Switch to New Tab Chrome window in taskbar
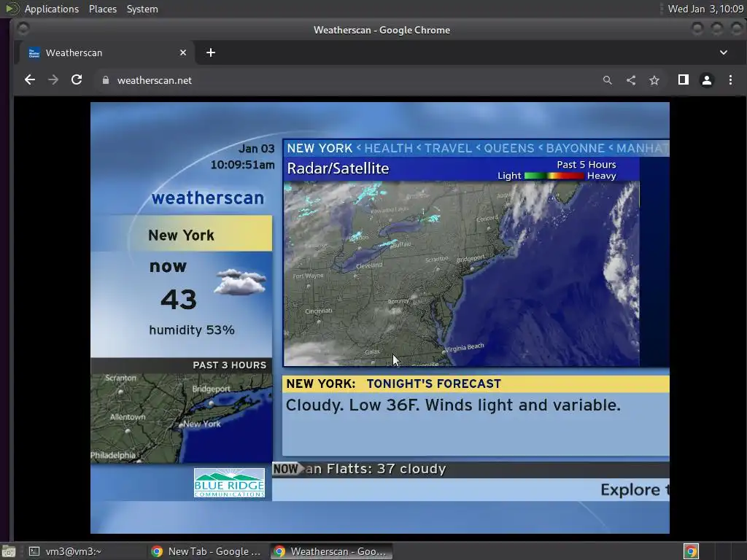 coord(206,551)
